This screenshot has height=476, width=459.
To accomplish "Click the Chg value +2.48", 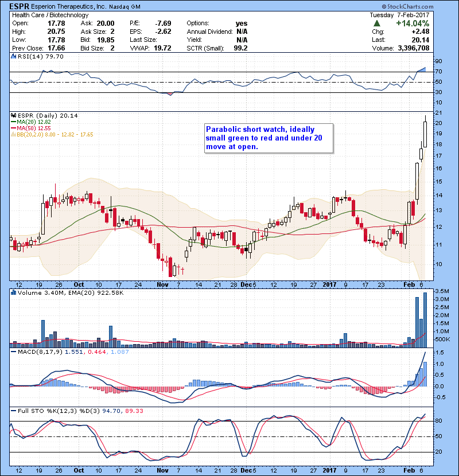I will pyautogui.click(x=421, y=32).
